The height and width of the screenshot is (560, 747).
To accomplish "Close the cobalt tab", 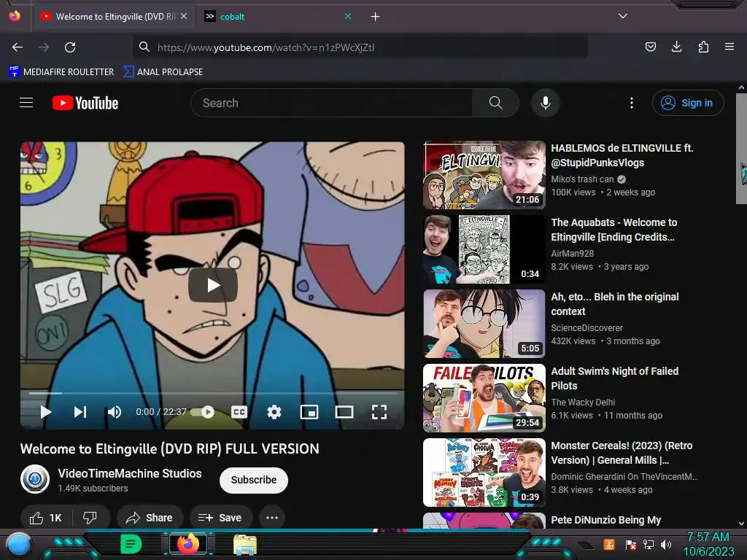I will point(348,16).
